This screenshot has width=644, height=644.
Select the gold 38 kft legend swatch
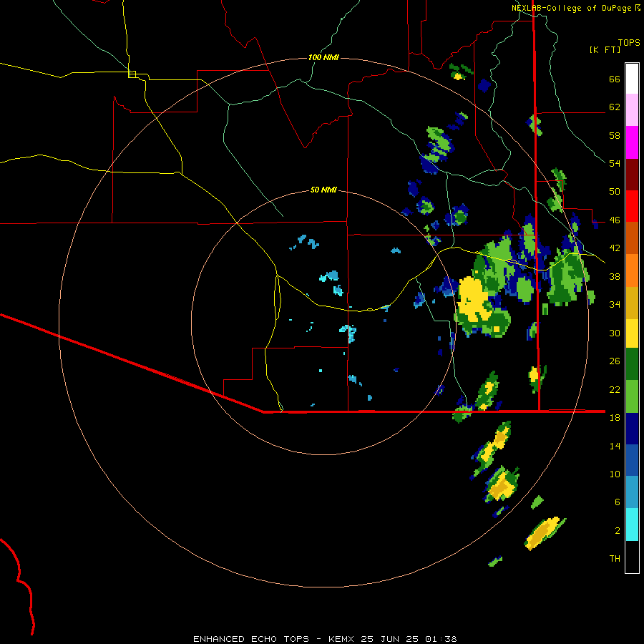pyautogui.click(x=632, y=303)
